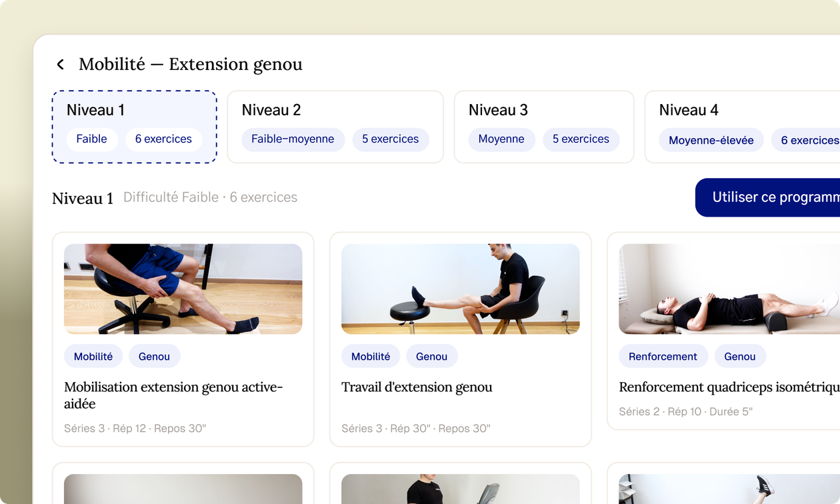Click the Moyenne-élevée difficulty tag
The height and width of the screenshot is (504, 840).
coord(711,140)
